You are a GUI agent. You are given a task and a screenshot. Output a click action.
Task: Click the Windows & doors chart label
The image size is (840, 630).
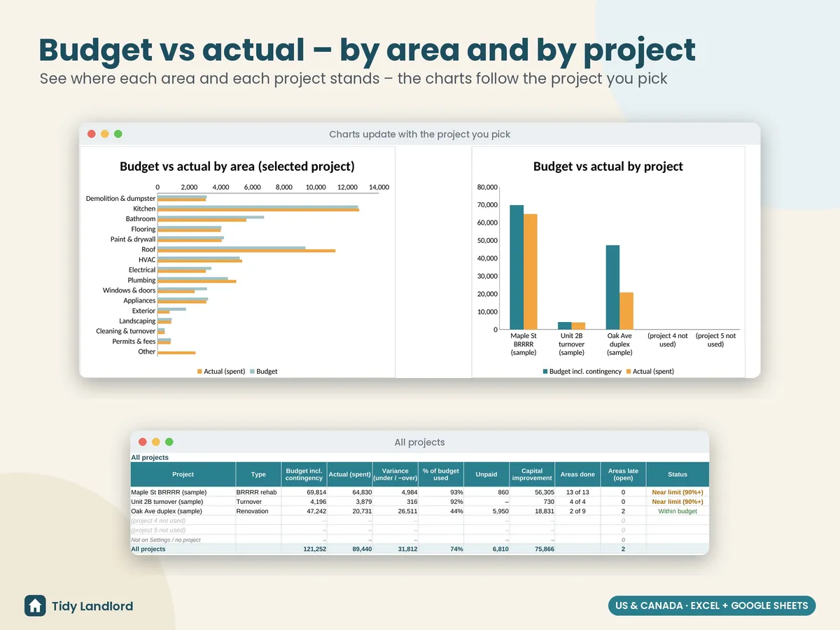point(129,290)
